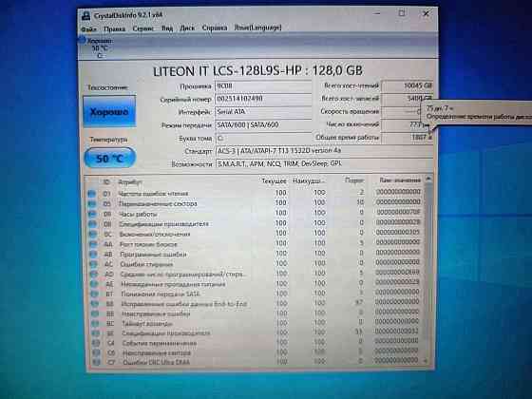Click the status icon of attribute 0B
Screen dimensions: 532x399
[x=93, y=224]
